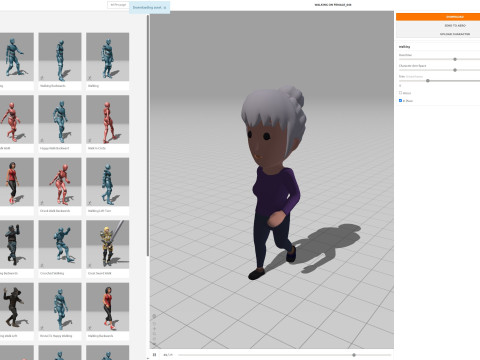Select the Happy Walk Backward thumbnail
The image size is (480, 360).
60,119
